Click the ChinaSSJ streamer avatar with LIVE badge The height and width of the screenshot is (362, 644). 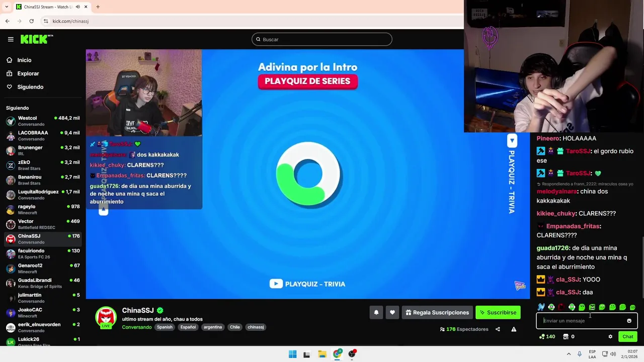106,318
